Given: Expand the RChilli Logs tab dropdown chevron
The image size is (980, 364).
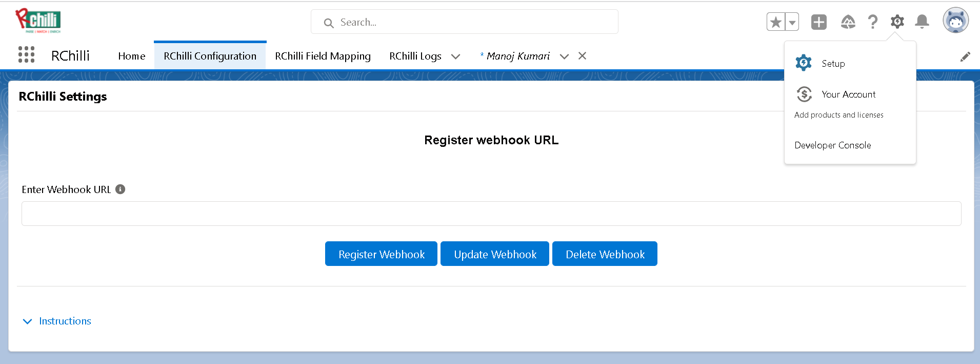Looking at the screenshot, I should click(x=455, y=56).
